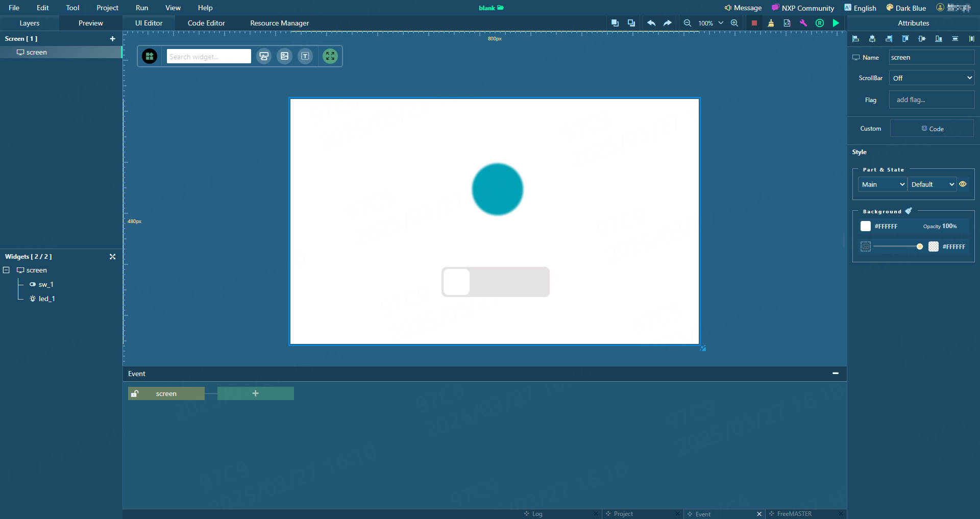Add a new screen with plus

point(112,39)
